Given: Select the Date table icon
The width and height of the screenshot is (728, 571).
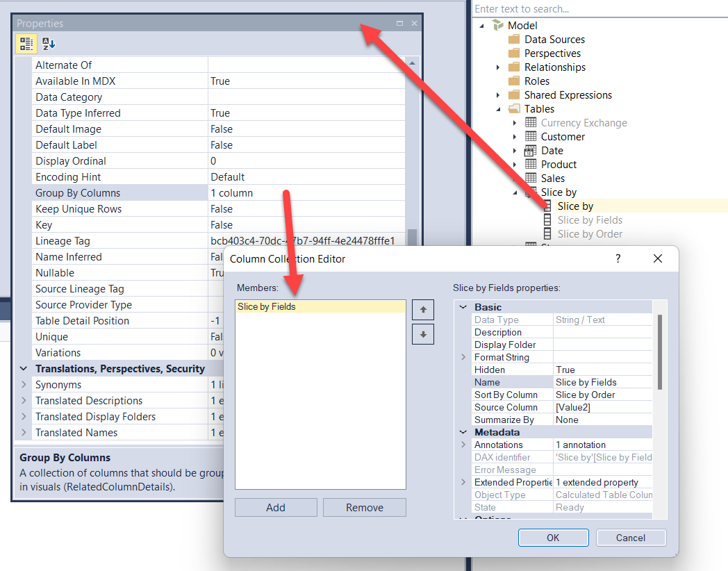Looking at the screenshot, I should coord(530,150).
